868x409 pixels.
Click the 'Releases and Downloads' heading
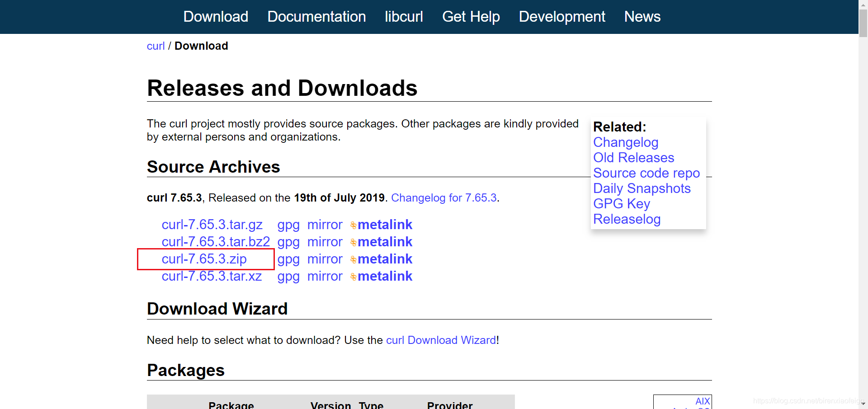pos(282,88)
